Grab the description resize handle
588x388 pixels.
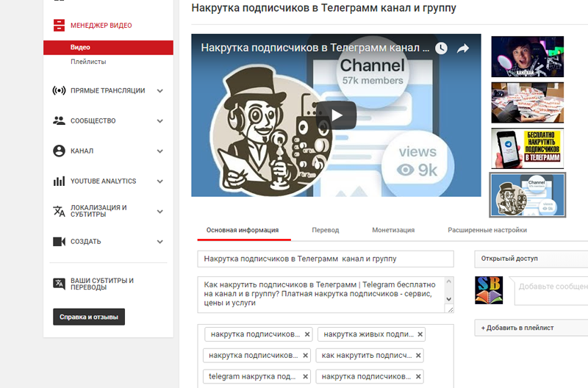pyautogui.click(x=449, y=309)
